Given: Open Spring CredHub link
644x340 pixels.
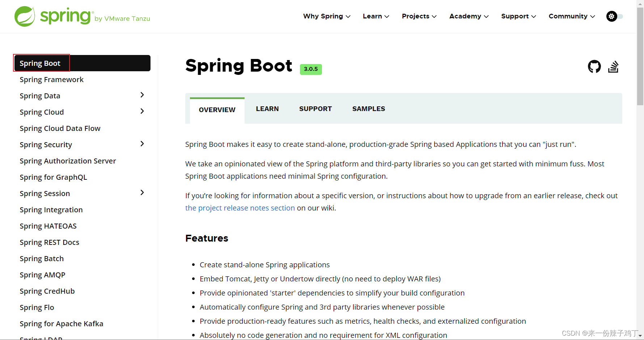Looking at the screenshot, I should click(47, 291).
